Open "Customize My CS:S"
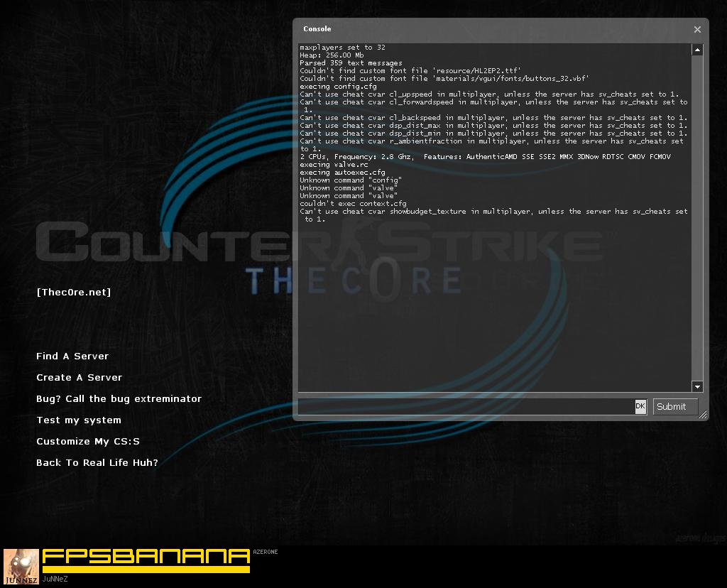 click(88, 441)
